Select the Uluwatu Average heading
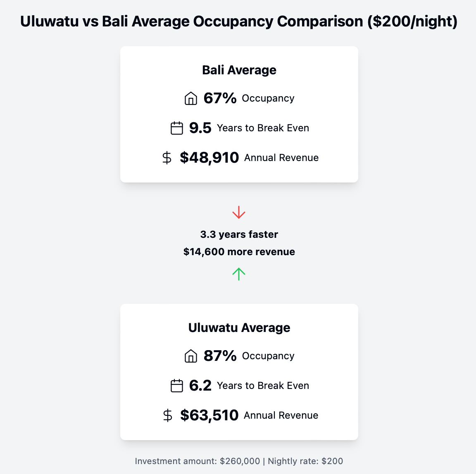Screen dimensions: 476x474 pos(239,327)
